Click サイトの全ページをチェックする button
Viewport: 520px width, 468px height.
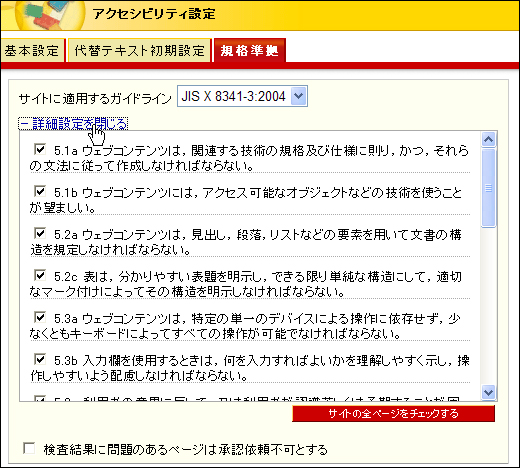click(393, 414)
